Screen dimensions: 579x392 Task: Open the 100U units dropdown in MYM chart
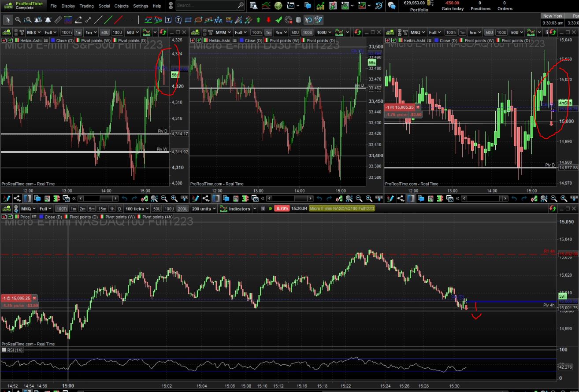click(x=324, y=32)
